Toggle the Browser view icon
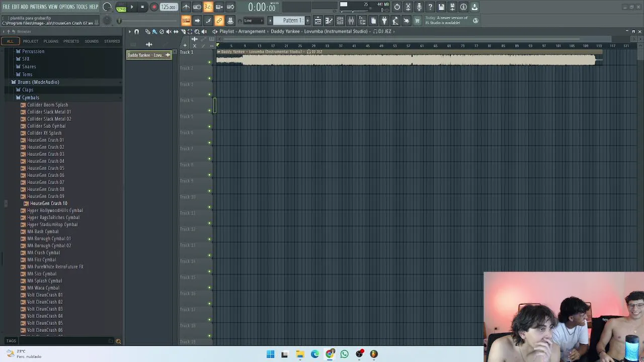 (x=362, y=21)
